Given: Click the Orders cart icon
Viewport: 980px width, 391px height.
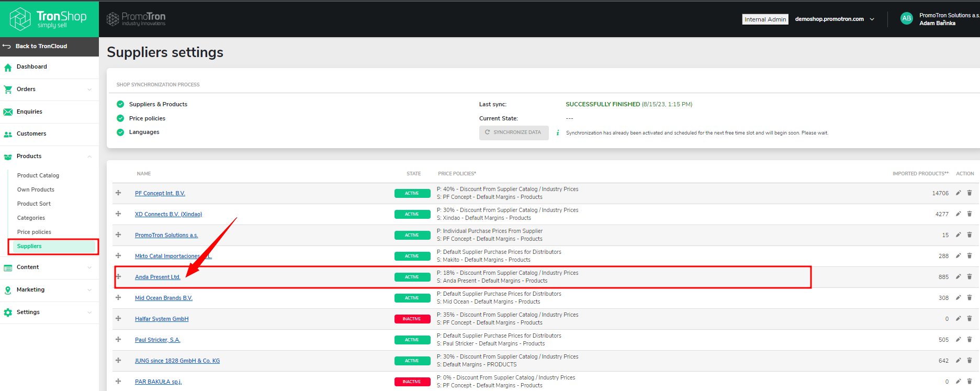Looking at the screenshot, I should coord(8,90).
